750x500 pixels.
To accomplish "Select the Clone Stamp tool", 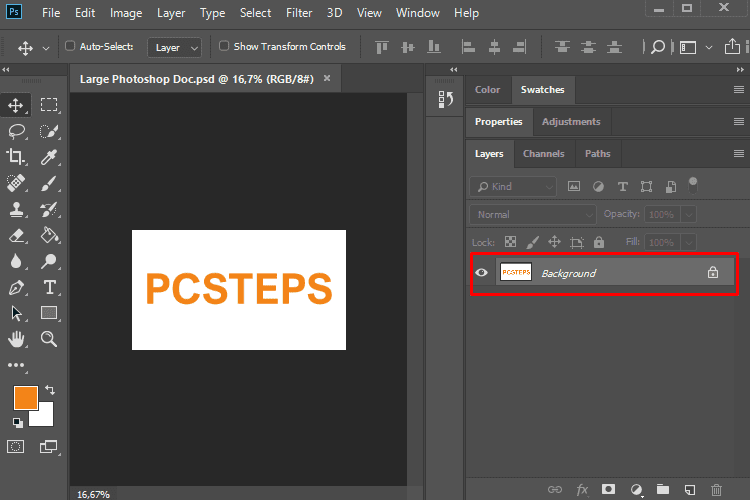I will click(x=17, y=209).
